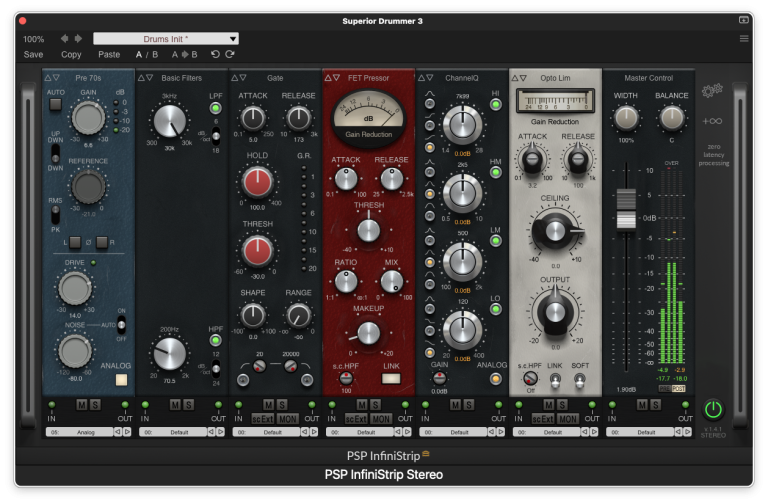Click the FET Pressor MON button
The height and width of the screenshot is (504, 768).
click(x=381, y=419)
